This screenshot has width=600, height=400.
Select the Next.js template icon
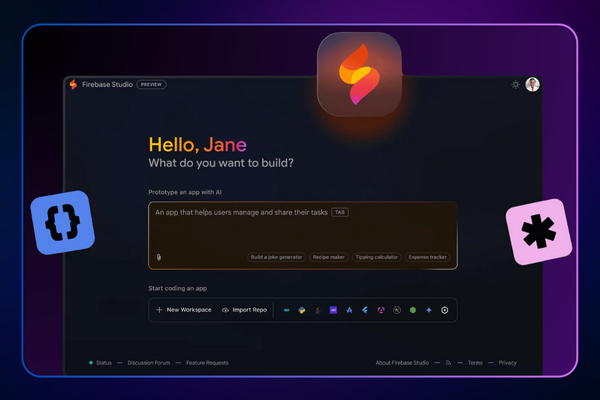pyautogui.click(x=397, y=310)
